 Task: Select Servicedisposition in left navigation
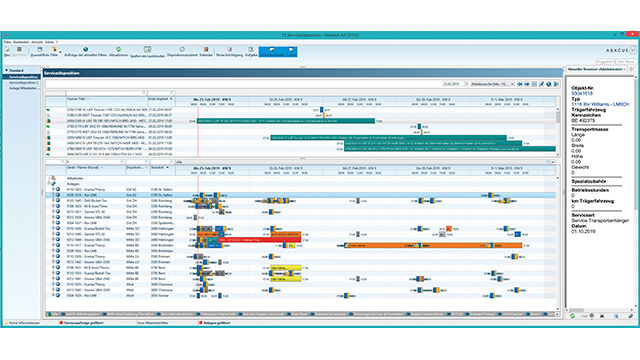[x=23, y=77]
